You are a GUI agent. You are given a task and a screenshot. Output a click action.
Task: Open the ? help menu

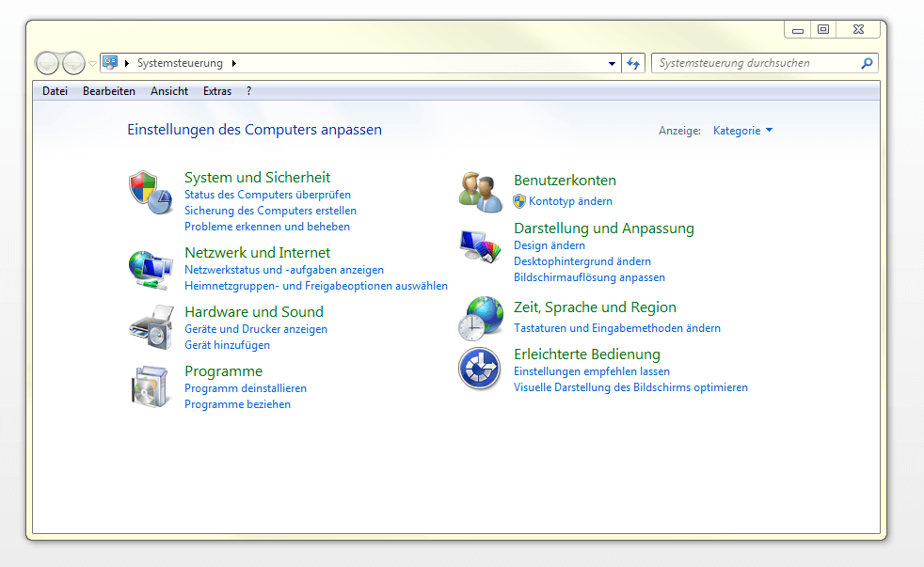click(248, 91)
